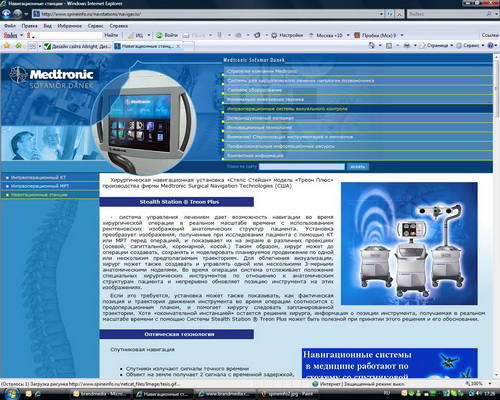This screenshot has width=500, height=400.
Task: Select Интраоперационные системы визуального контроля
Action: [287, 109]
